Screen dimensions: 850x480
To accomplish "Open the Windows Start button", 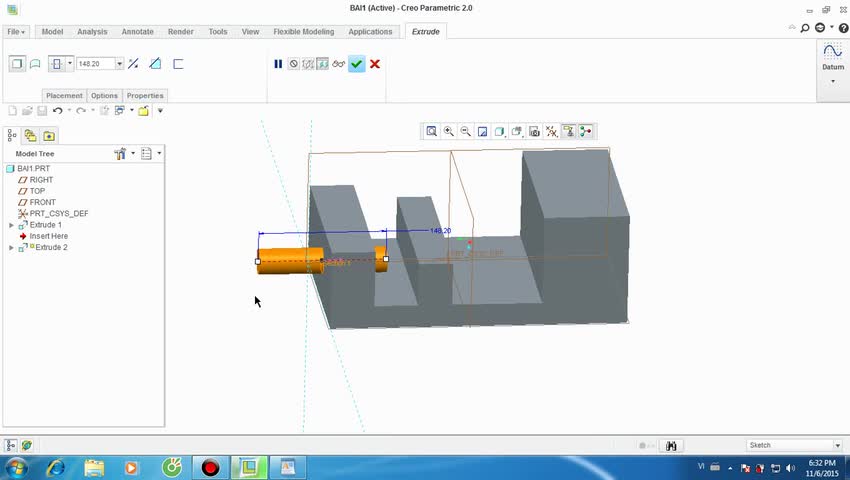I will pyautogui.click(x=16, y=467).
